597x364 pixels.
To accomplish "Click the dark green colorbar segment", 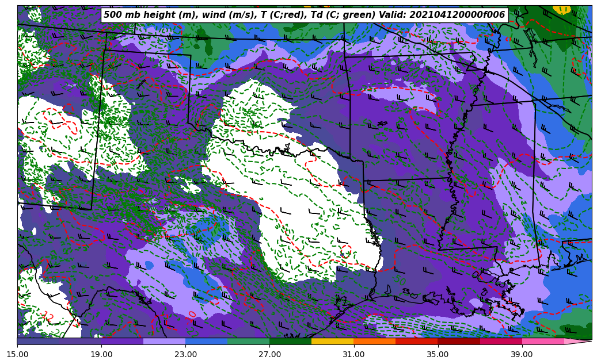I will (290, 341).
